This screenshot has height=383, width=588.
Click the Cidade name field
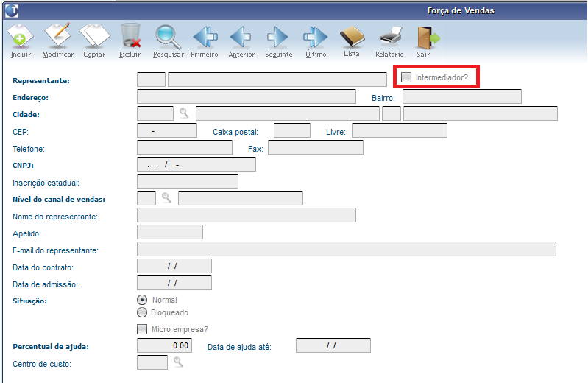(x=288, y=113)
